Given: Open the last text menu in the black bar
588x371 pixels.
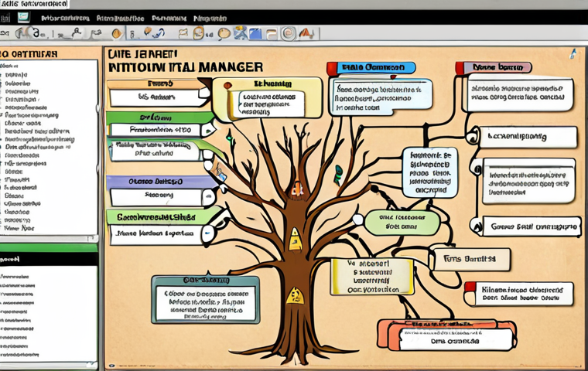Looking at the screenshot, I should click(x=210, y=18).
